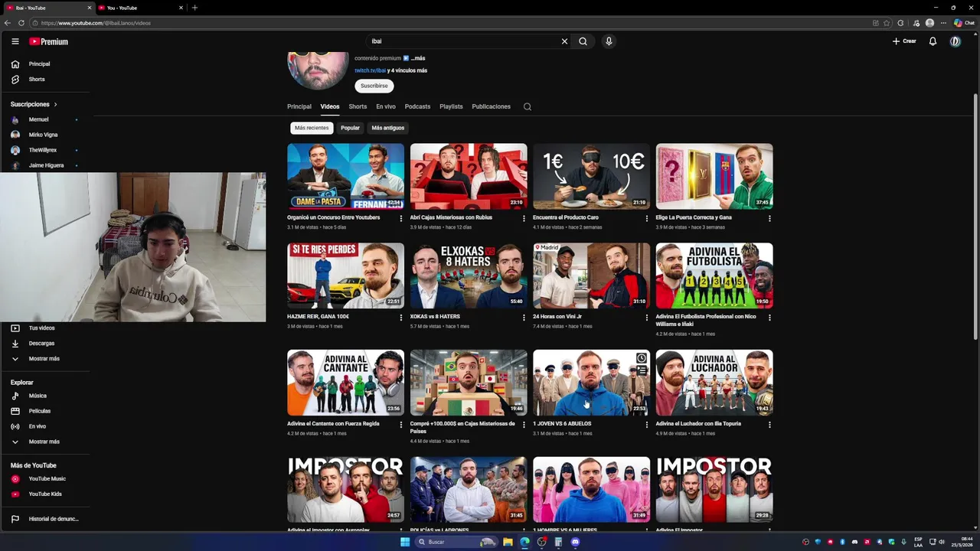The image size is (980, 551).
Task: Open the Playlists channel tab
Action: click(x=451, y=106)
